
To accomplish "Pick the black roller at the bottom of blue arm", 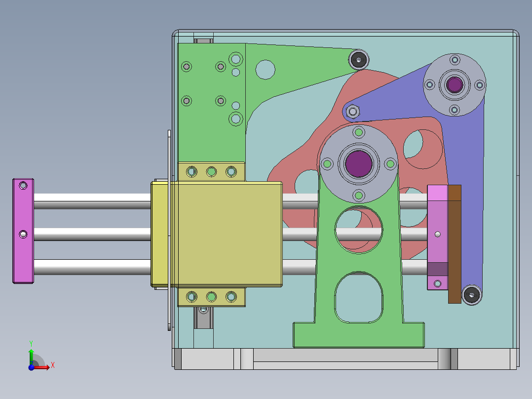I will (472, 295).
